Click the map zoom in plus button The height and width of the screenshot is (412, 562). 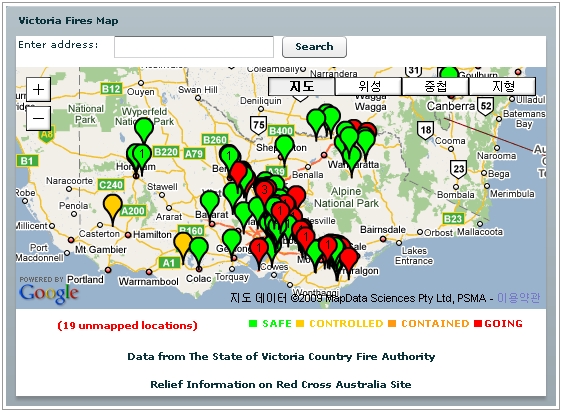coord(38,89)
